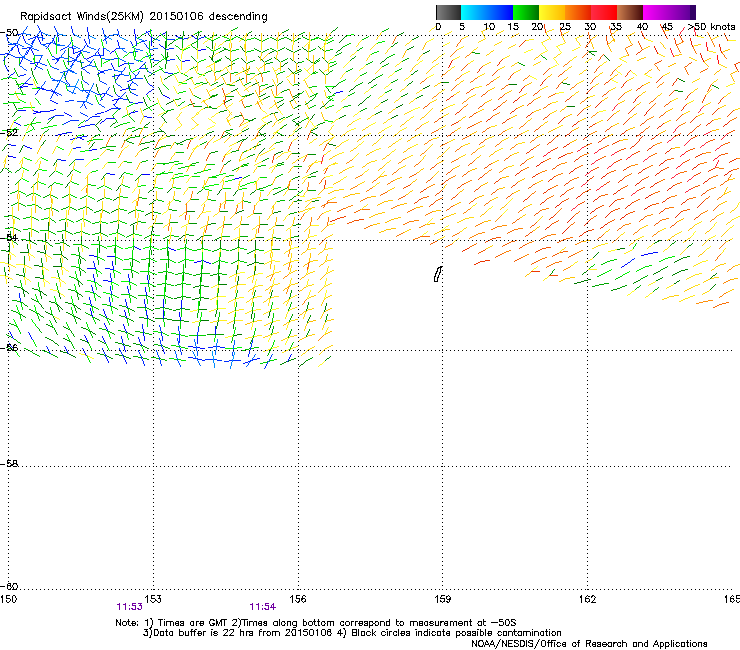The image size is (740, 650).
Task: Click the ">50 knots" legend label
Action: pos(711,27)
